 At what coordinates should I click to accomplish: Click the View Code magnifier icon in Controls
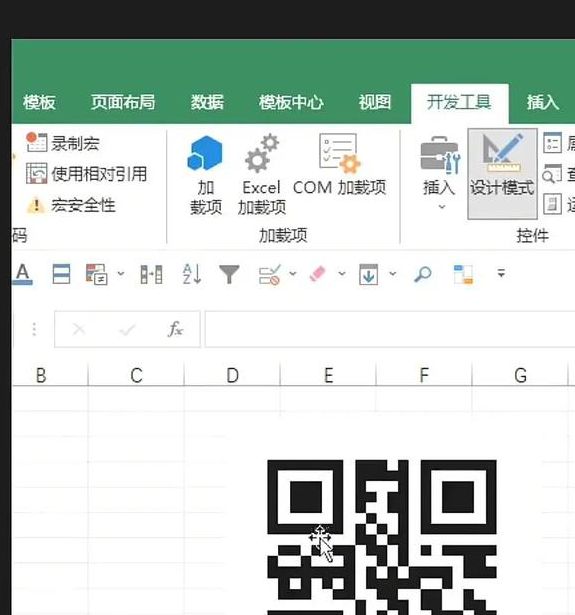552,174
